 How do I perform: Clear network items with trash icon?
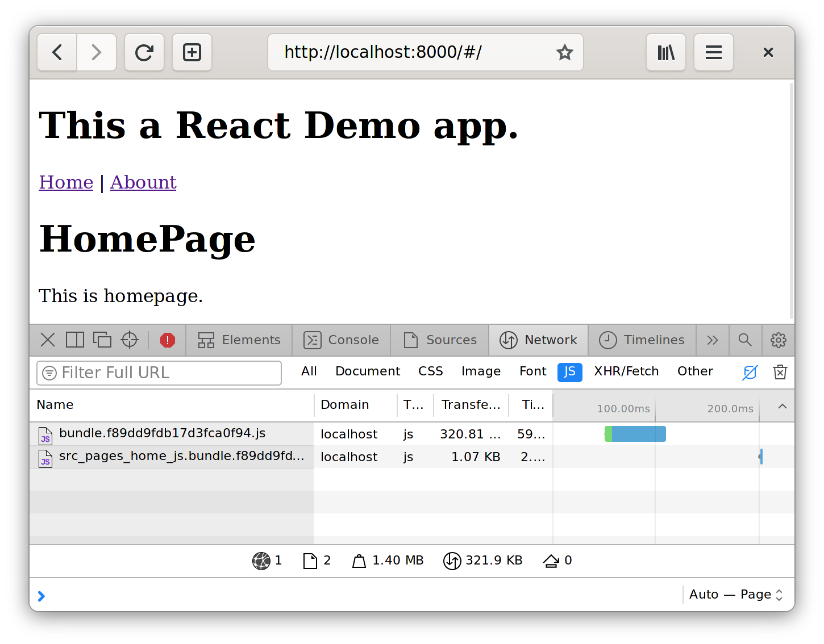tap(780, 372)
